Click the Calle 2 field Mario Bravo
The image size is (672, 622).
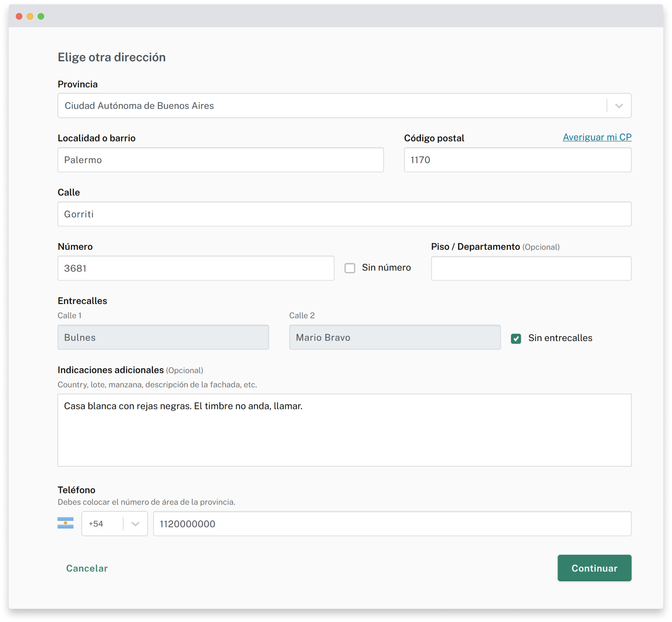point(395,337)
